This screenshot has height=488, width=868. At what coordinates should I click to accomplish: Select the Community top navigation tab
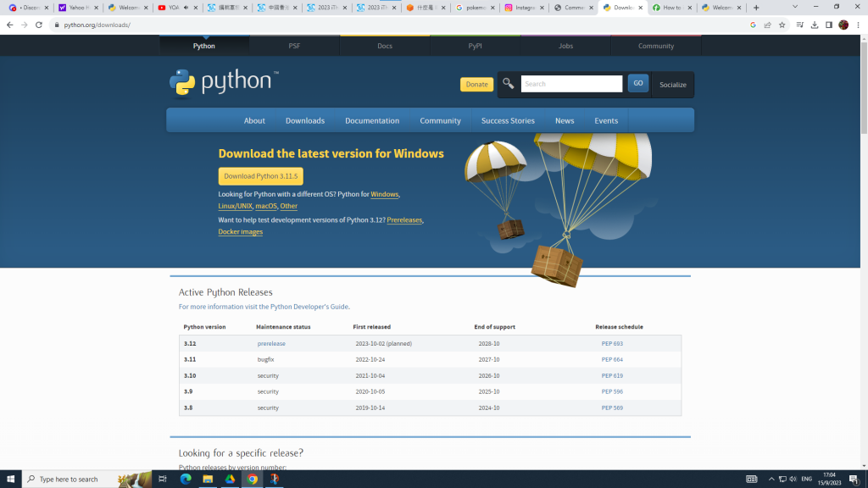click(x=656, y=46)
